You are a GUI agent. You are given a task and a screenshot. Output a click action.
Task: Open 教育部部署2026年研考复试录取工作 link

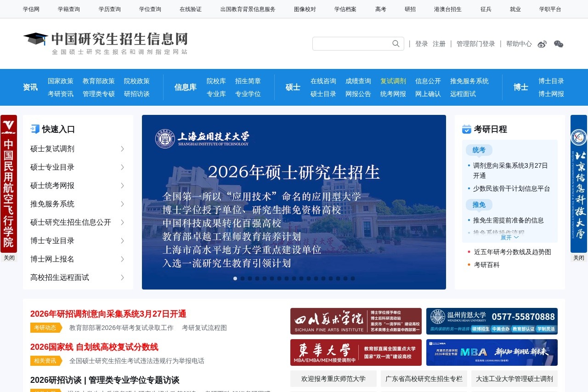point(121,328)
